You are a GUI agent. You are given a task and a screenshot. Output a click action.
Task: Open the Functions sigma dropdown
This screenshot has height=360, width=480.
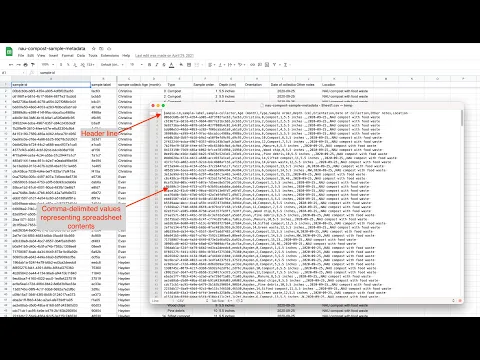coord(286,65)
